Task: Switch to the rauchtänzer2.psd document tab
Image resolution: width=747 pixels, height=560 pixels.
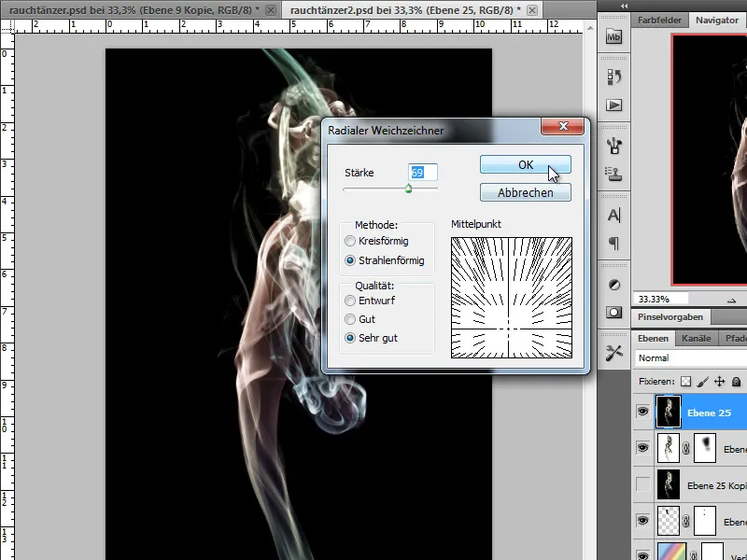Action: click(405, 10)
